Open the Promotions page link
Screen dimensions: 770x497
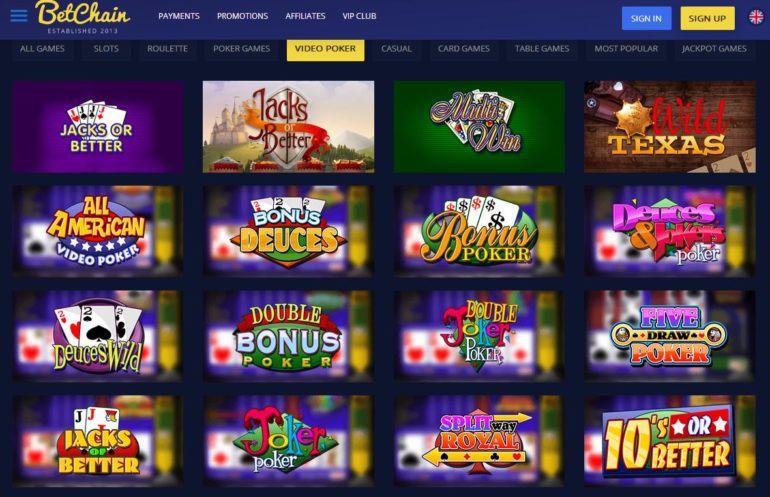coord(243,16)
